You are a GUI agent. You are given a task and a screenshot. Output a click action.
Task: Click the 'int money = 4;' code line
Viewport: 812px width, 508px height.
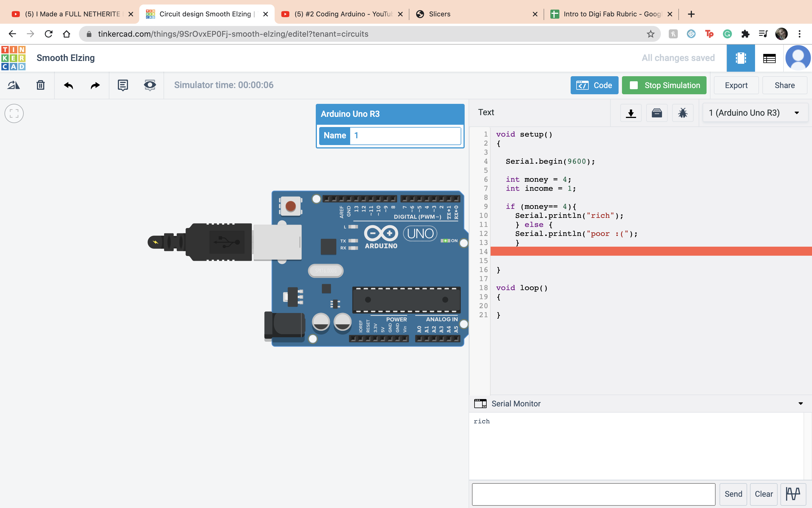click(x=538, y=179)
